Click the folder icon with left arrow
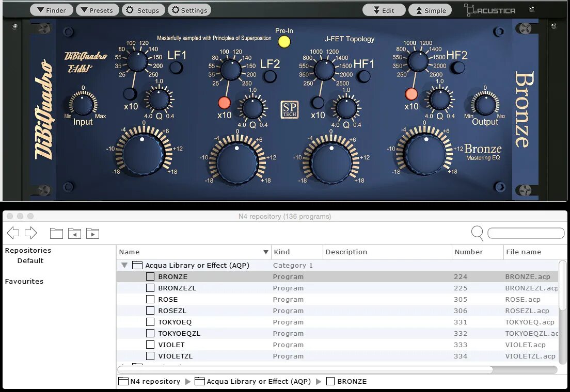This screenshot has height=392, width=570. [x=74, y=233]
